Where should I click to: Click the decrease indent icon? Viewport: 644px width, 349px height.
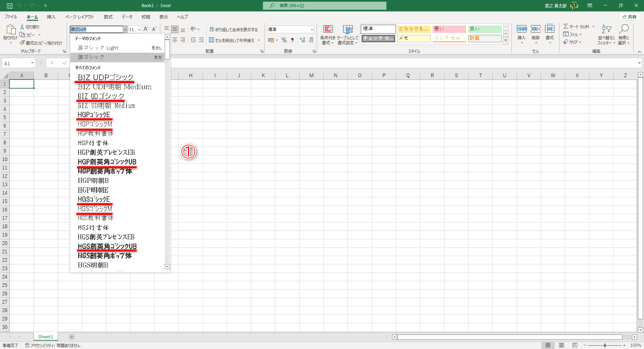point(193,40)
